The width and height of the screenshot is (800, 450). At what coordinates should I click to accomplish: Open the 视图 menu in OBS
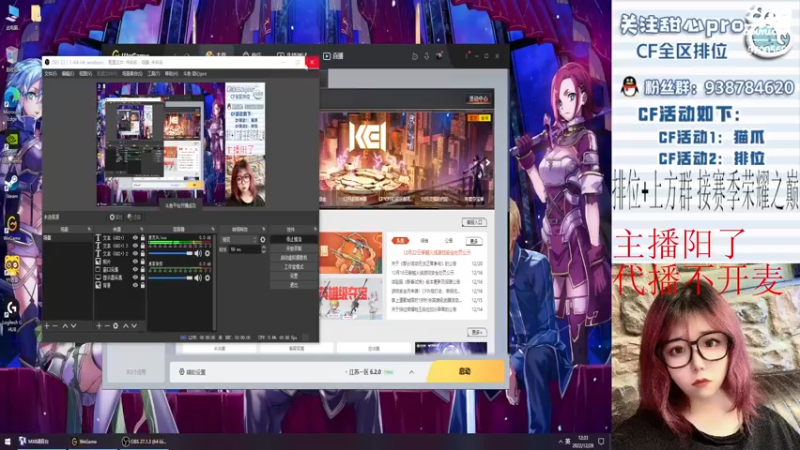(x=85, y=73)
